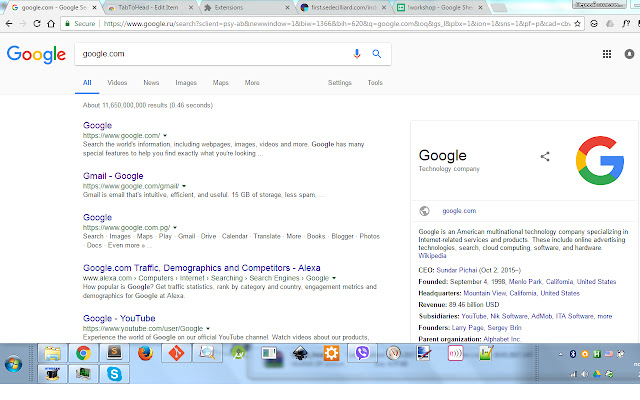640x400 pixels.
Task: Click Chrome icon in the taskbar
Action: click(84, 352)
